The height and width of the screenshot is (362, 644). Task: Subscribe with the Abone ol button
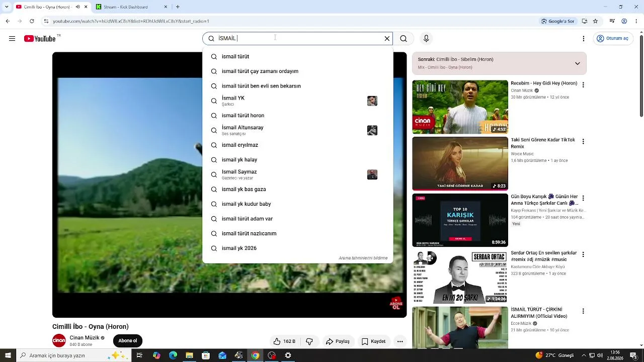coord(128,341)
